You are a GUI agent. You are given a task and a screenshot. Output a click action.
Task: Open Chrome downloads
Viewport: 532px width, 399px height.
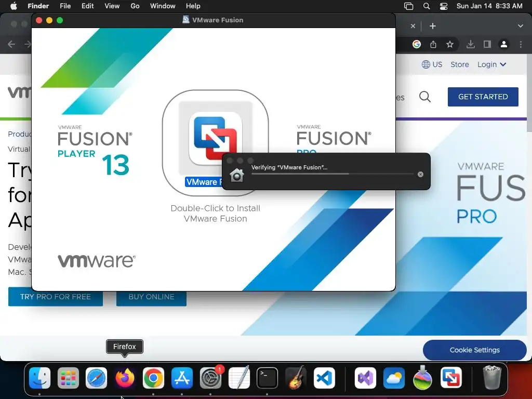(471, 44)
